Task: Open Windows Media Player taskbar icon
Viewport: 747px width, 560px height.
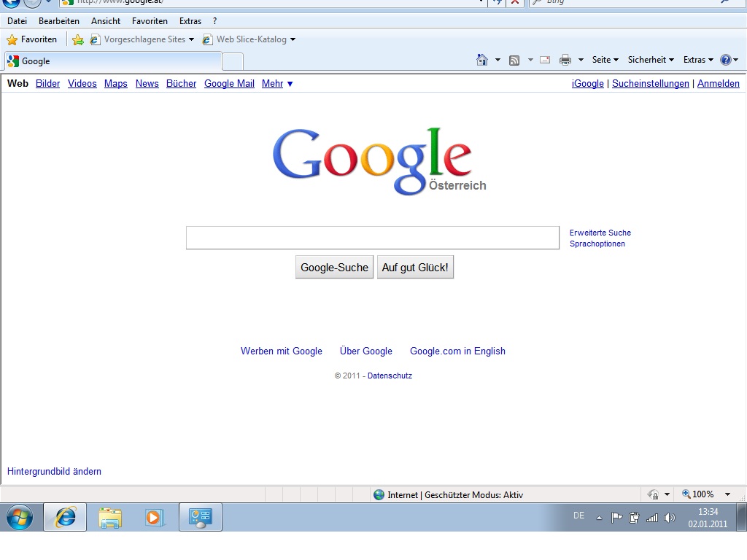Action: pos(155,517)
